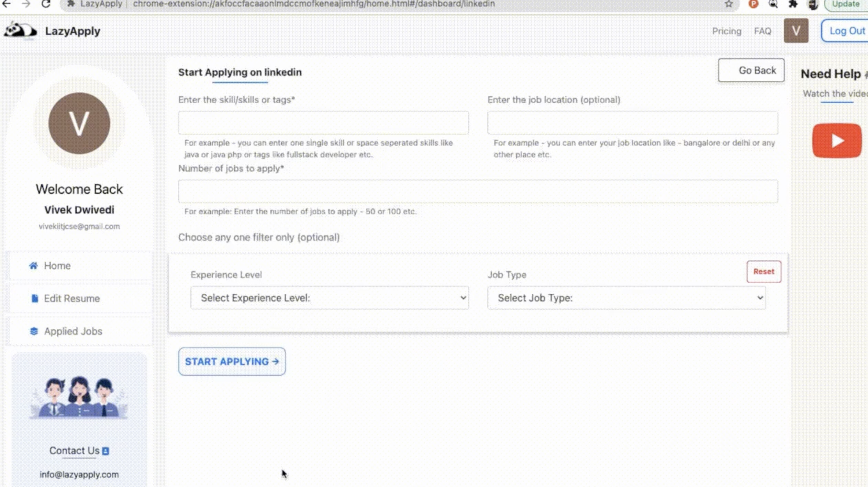The width and height of the screenshot is (868, 487).
Task: Click the Go Back button
Action: tap(751, 70)
